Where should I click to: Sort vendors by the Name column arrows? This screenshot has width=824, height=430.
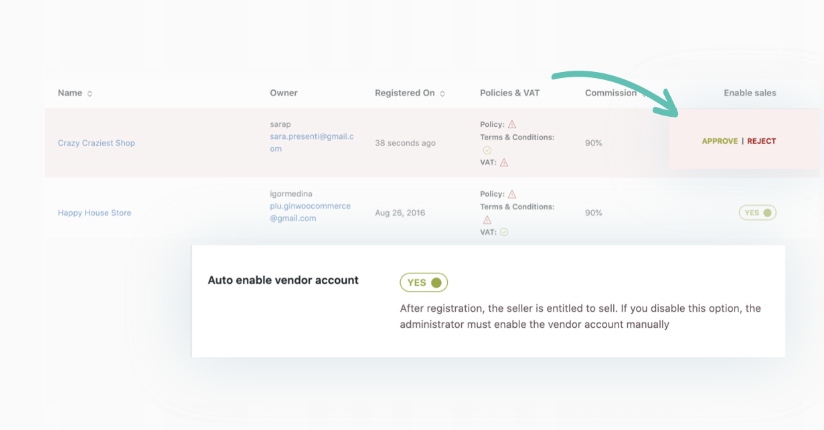90,94
